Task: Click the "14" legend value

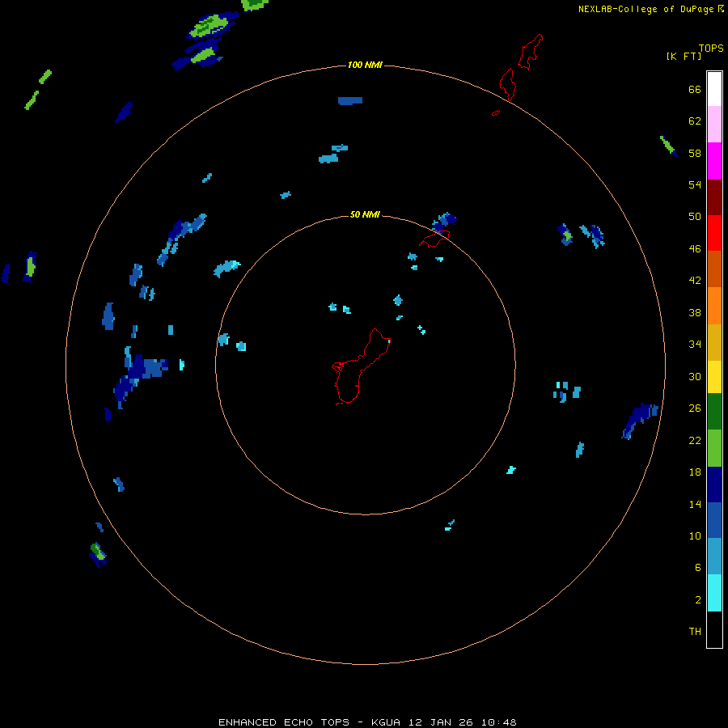Action: [695, 504]
